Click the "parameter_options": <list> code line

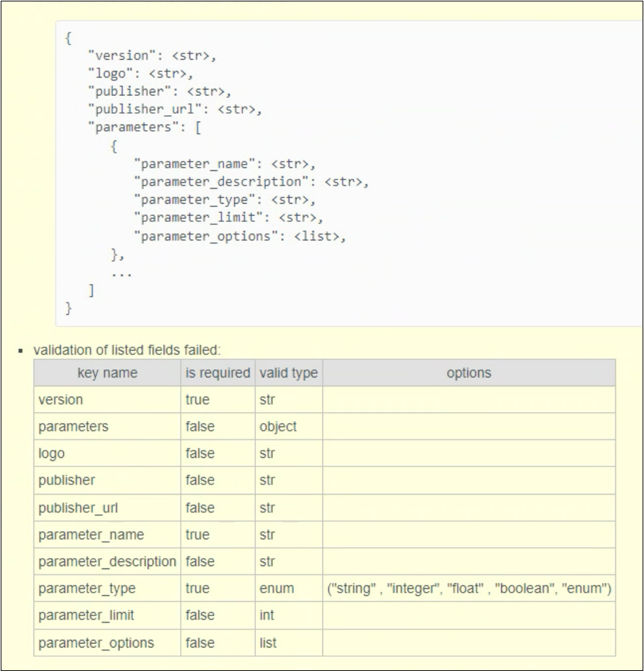240,236
